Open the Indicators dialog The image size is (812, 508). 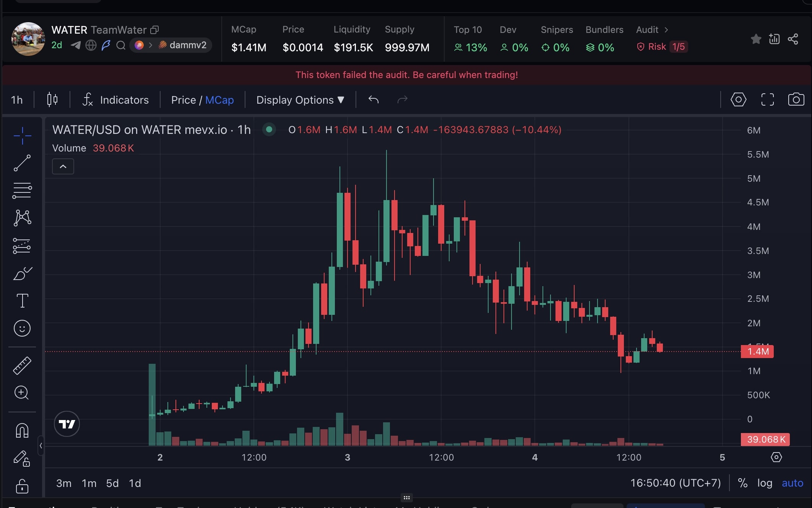(x=115, y=100)
